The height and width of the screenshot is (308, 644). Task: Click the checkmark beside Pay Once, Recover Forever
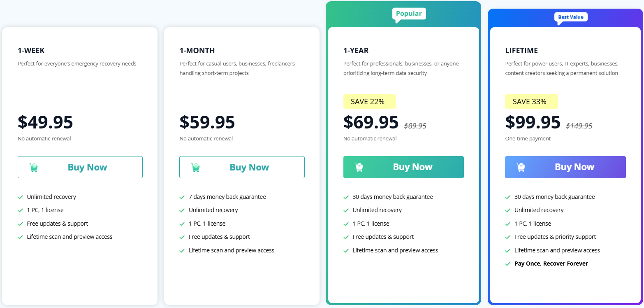tap(508, 264)
